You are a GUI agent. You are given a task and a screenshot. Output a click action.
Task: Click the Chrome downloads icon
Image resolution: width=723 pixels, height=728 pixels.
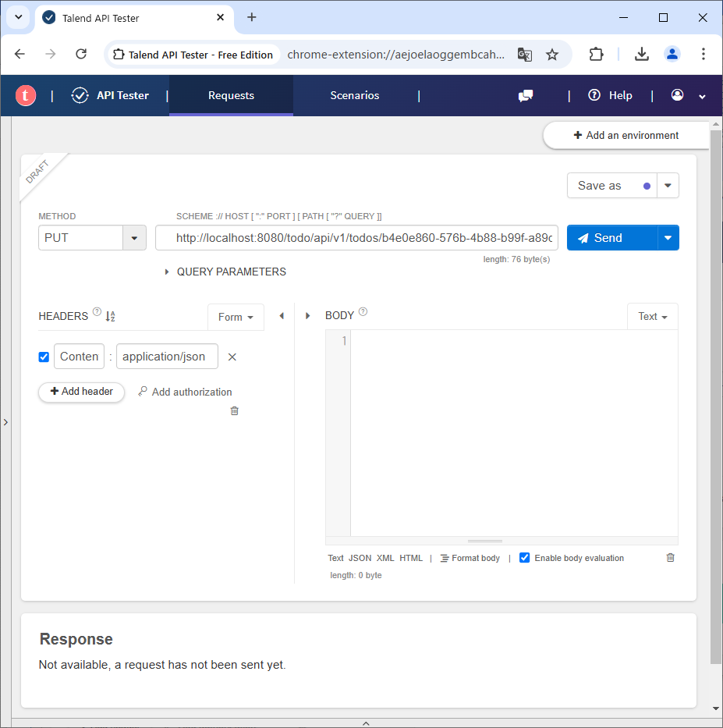coord(641,54)
